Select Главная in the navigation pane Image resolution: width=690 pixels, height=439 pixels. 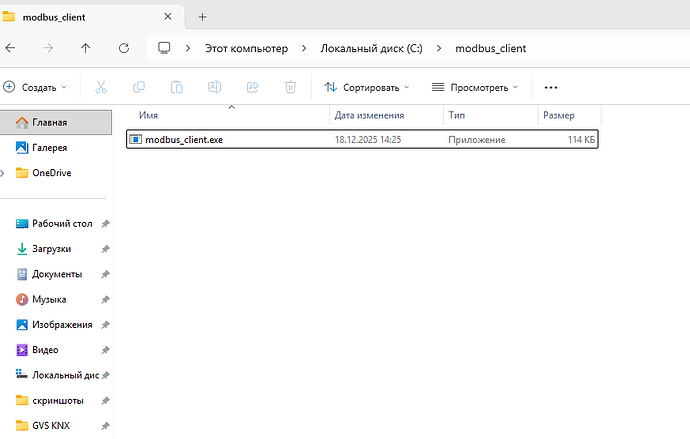tap(55, 122)
